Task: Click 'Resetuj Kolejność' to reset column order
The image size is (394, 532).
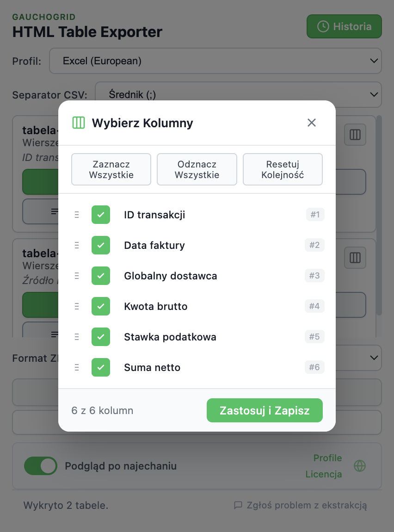Action: [x=283, y=169]
